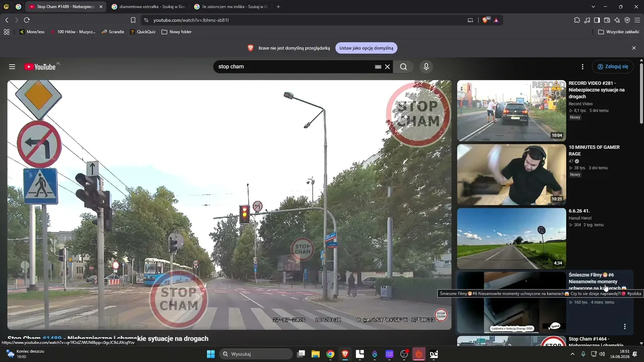Viewport: 644px width, 362px height.
Task: Open the on-screen keyboard in search box
Action: [378, 66]
